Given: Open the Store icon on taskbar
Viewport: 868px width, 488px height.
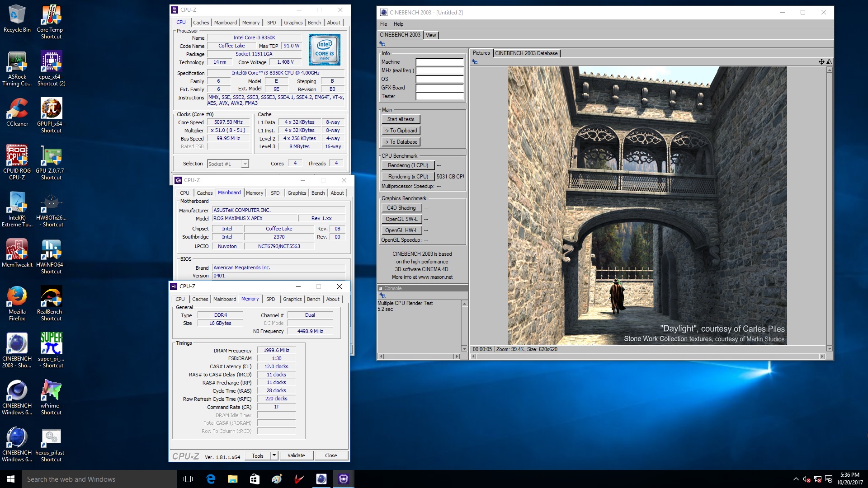Looking at the screenshot, I should pos(255,479).
